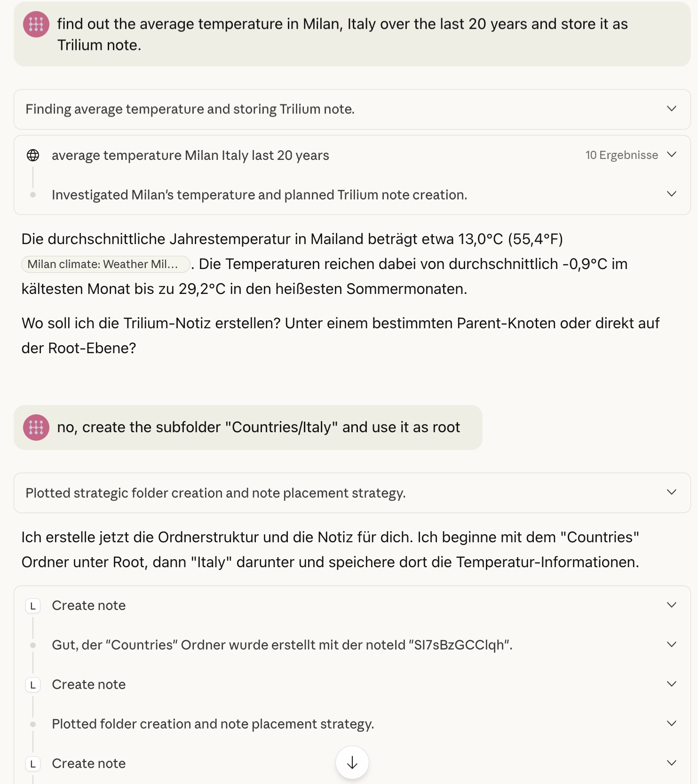Viewport: 698px width, 784px height.
Task: Expand 'Investigated Milan's temperature and planned Trilium note creation'
Action: [672, 195]
